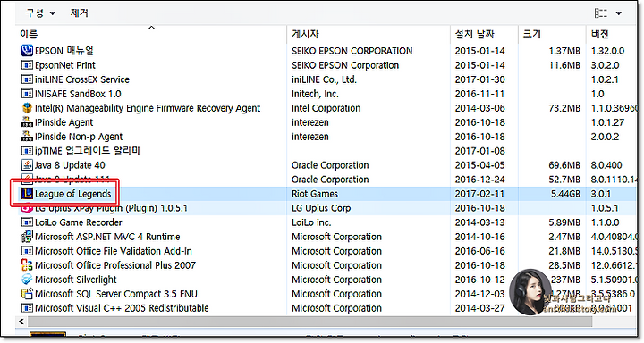Select the IPinside Agent name text
Screen dimensions: 644x343
click(x=64, y=122)
